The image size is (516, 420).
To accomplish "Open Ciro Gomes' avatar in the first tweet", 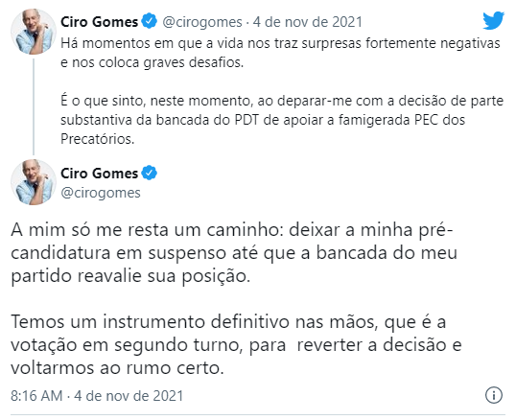I will (x=34, y=32).
